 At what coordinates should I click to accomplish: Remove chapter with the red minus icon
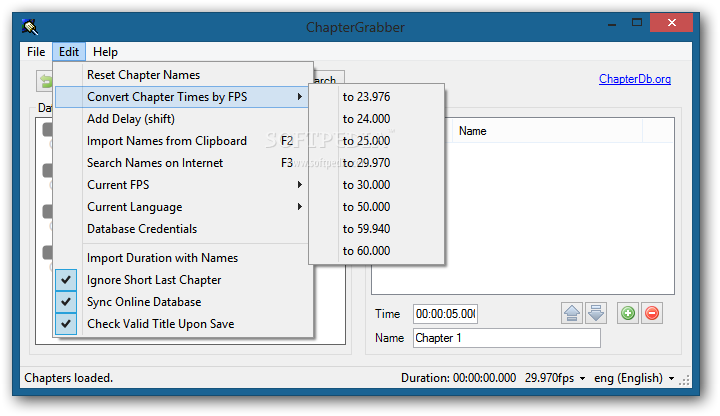[x=652, y=313]
